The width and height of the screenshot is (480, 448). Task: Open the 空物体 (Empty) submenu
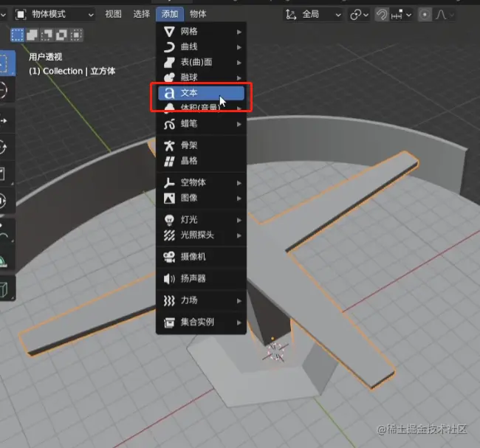201,183
